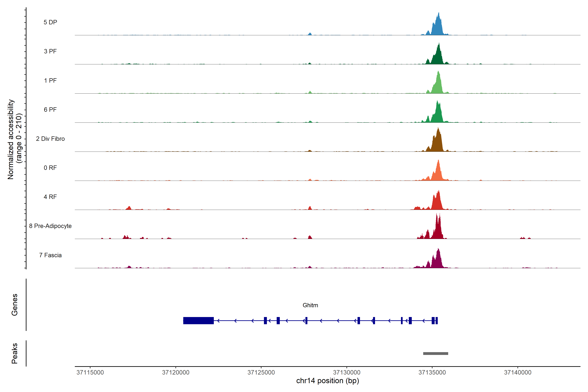The height and width of the screenshot is (392, 588).
Task: Click the 4 RF track label
Action: [50, 197]
